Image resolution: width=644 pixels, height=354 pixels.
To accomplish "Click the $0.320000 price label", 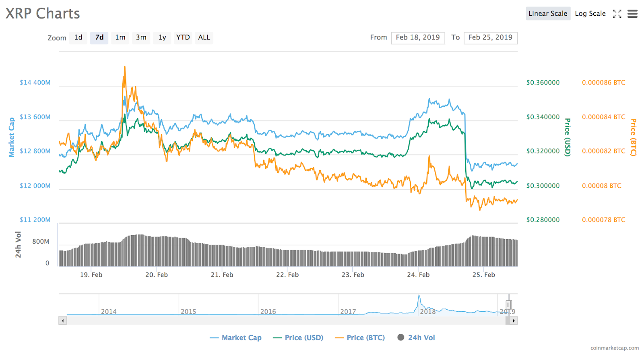I will click(x=543, y=151).
